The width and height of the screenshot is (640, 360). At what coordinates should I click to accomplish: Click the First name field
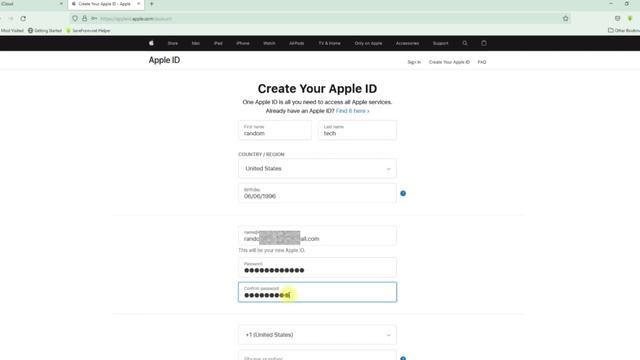coord(275,130)
